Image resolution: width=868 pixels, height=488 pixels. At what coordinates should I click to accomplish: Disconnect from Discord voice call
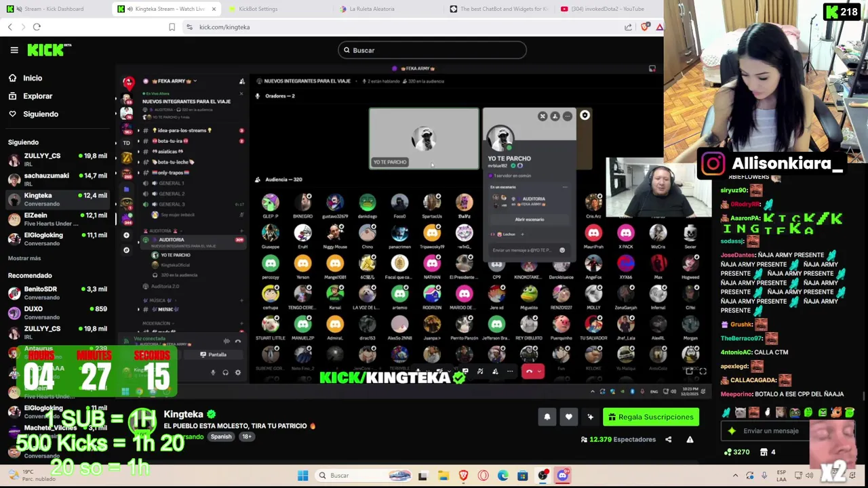coord(237,341)
